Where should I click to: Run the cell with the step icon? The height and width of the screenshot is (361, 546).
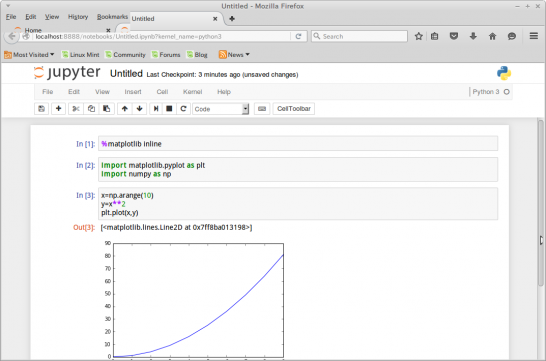coord(156,109)
